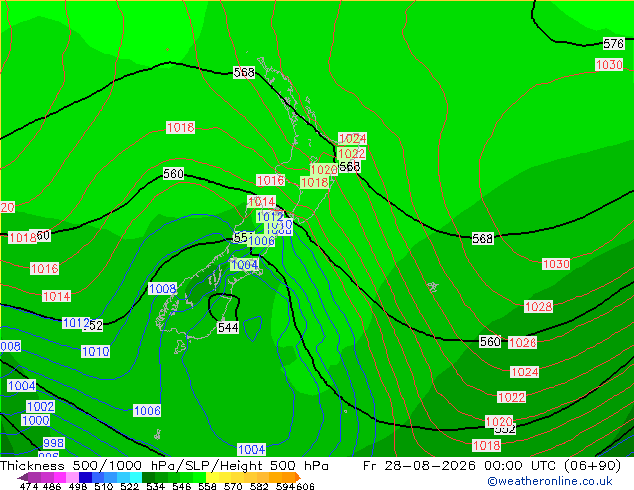Click the legend value 546
This screenshot has width=634, height=490.
(x=182, y=486)
